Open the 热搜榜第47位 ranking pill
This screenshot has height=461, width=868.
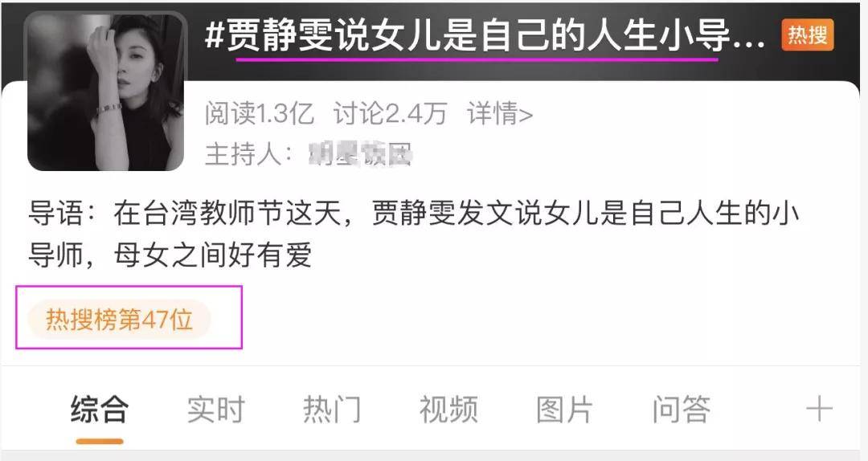point(119,320)
